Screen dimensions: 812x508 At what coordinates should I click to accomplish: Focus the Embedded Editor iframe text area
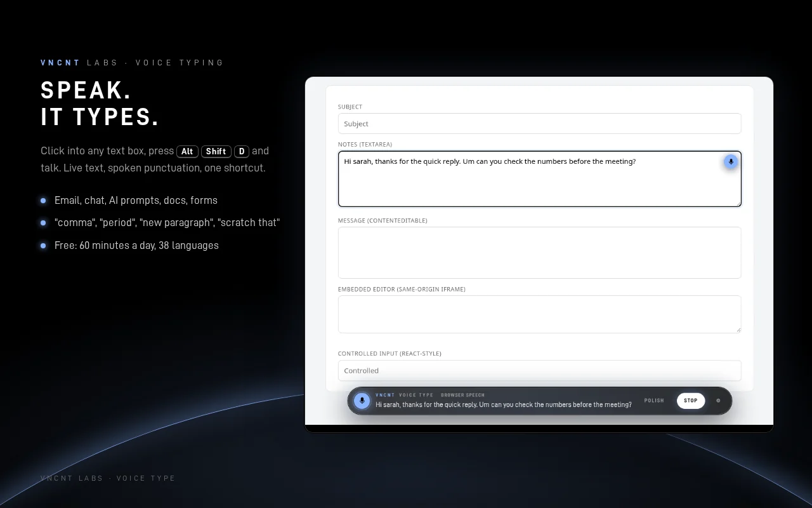pyautogui.click(x=539, y=314)
